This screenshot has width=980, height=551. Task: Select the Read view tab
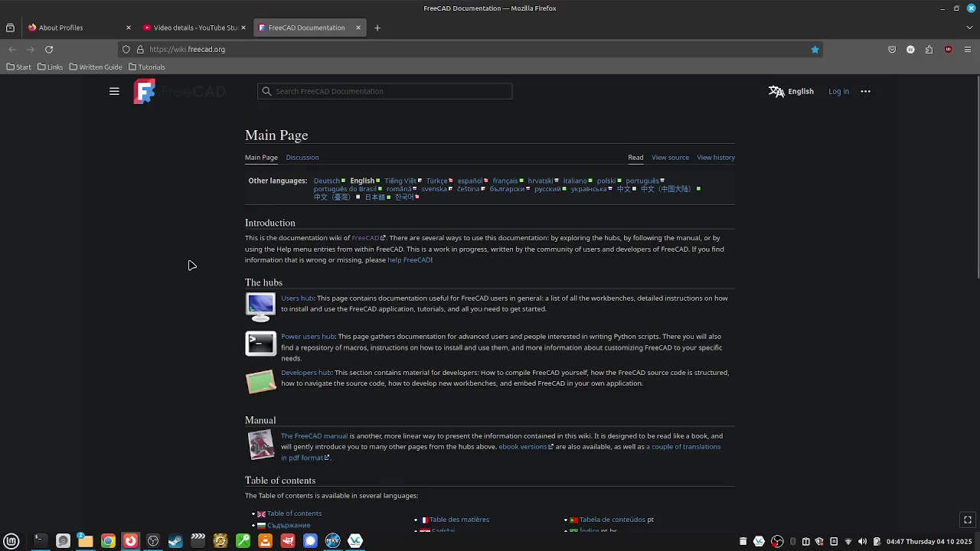tap(635, 157)
